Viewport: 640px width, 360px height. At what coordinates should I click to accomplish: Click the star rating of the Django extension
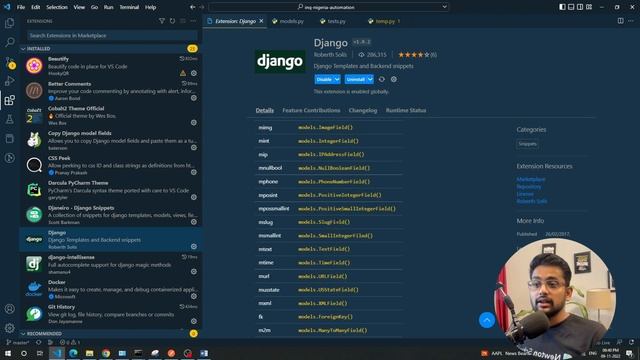417,55
